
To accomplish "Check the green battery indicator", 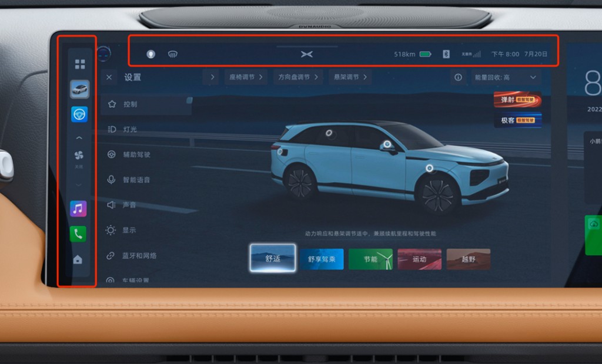I will click(426, 54).
